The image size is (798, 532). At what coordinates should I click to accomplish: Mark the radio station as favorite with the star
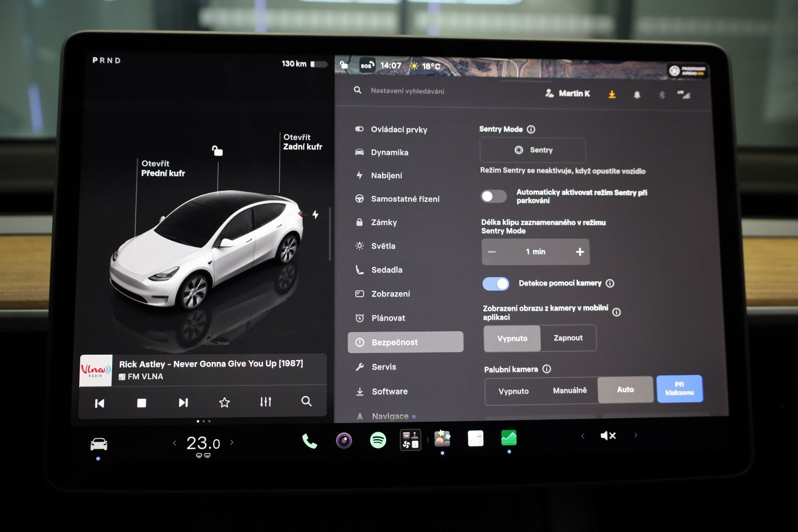224,403
